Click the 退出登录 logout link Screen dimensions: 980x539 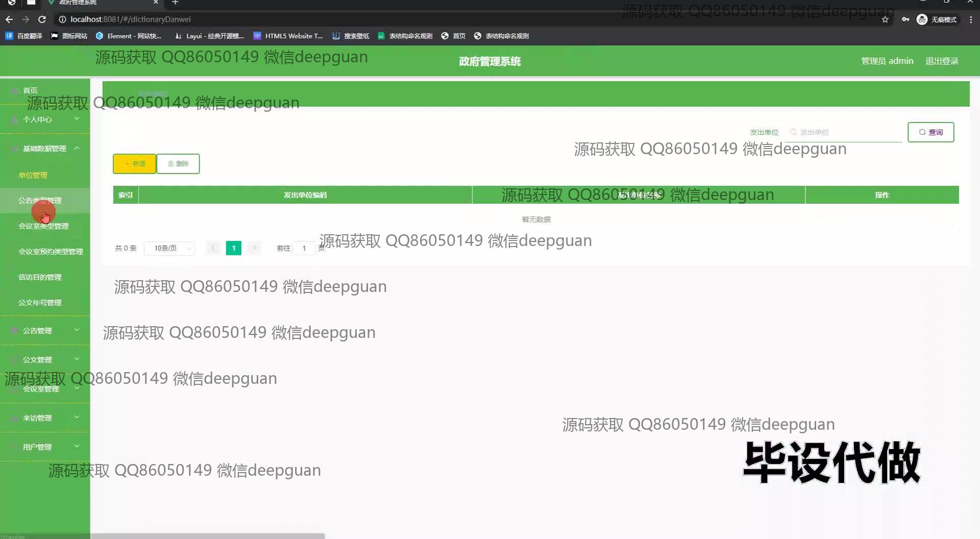[x=942, y=61]
